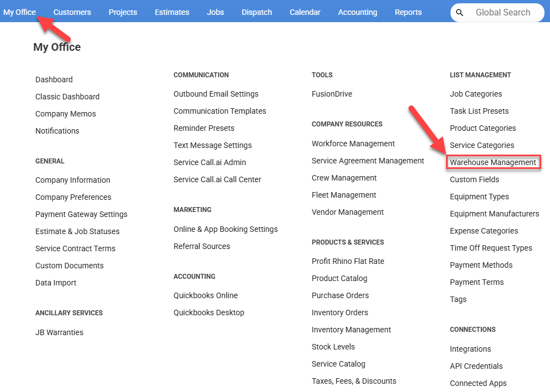Open the Reports menu
The height and width of the screenshot is (392, 550).
408,12
